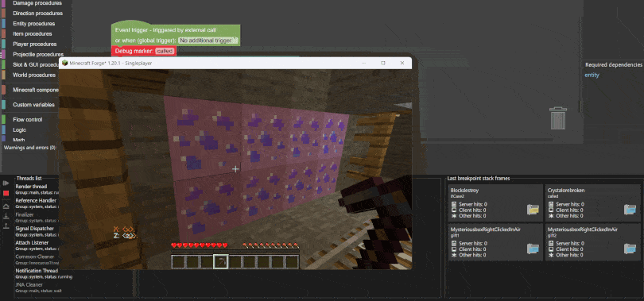Select Attach Listener thread
Viewport: 644px width, 301px height.
(x=36, y=245)
